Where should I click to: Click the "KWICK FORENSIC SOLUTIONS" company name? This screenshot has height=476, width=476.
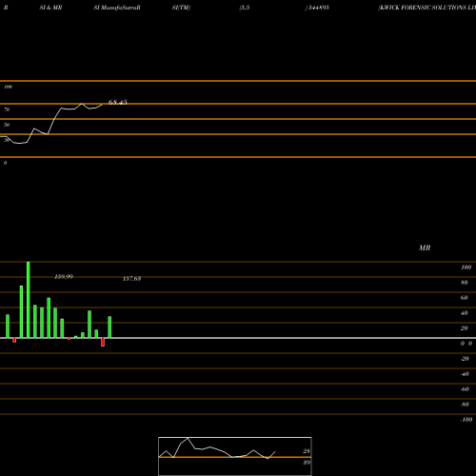pyautogui.click(x=423, y=8)
